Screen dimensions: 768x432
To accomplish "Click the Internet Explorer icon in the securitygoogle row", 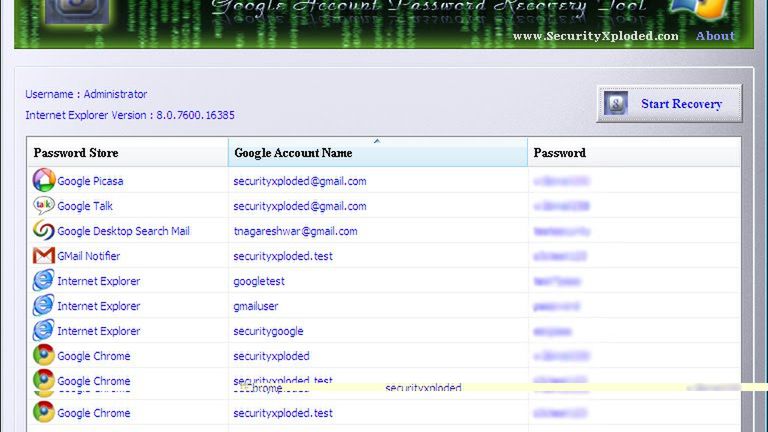I will click(44, 331).
